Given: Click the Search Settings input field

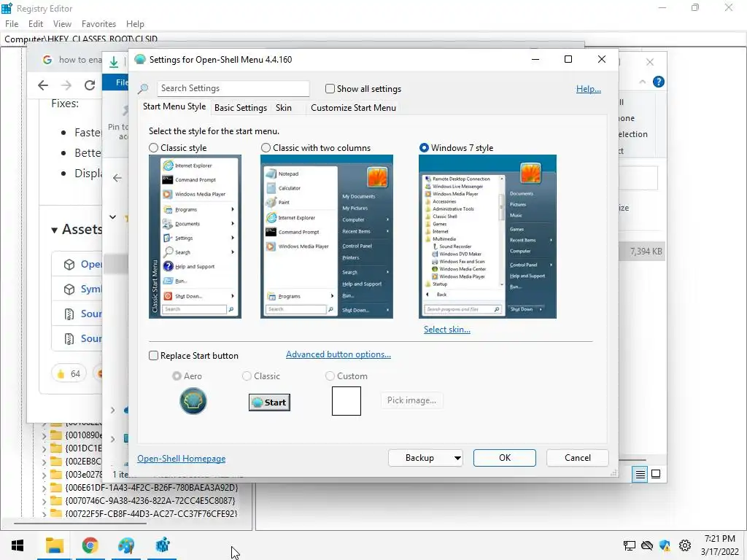Looking at the screenshot, I should coord(233,88).
